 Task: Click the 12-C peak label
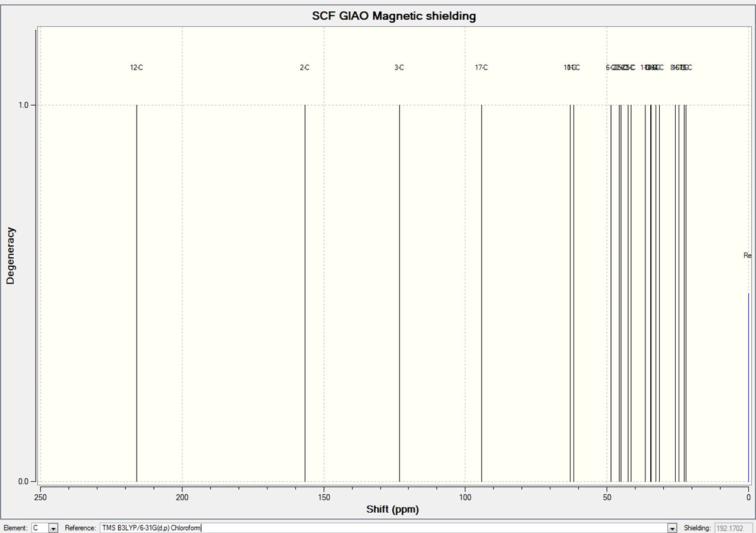tap(137, 68)
